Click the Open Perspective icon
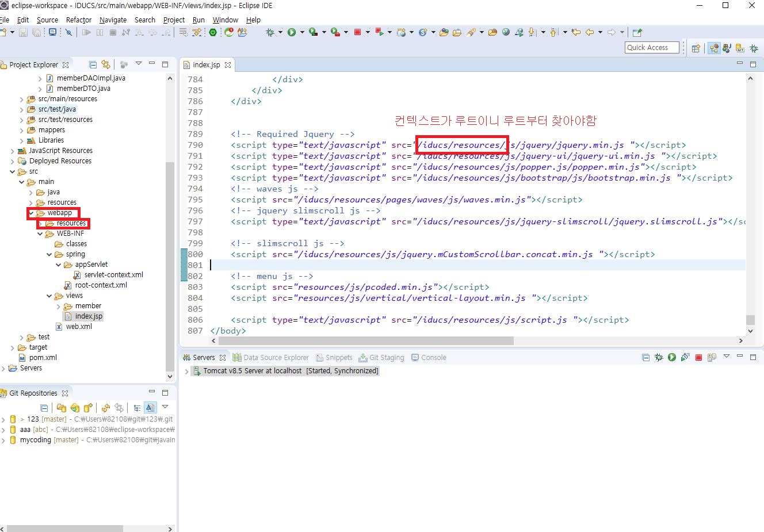Viewport: 764px width, 532px height. [696, 48]
